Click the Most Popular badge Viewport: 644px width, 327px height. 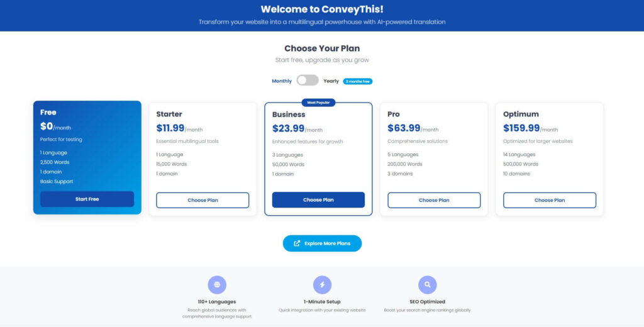pos(319,102)
